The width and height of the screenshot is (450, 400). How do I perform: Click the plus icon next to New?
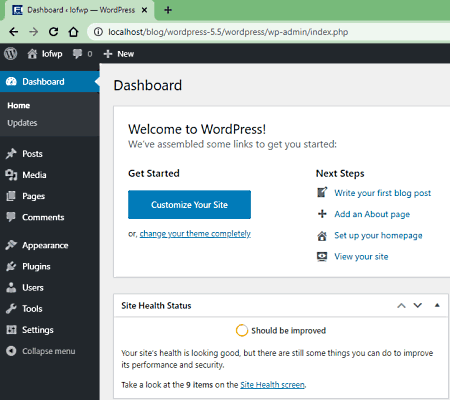click(x=108, y=54)
